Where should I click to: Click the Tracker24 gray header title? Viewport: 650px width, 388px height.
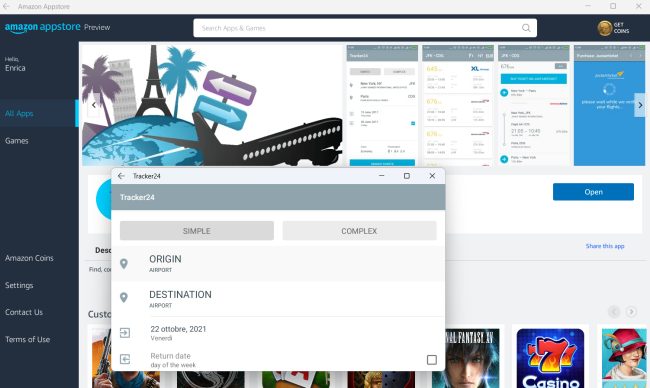(x=137, y=197)
